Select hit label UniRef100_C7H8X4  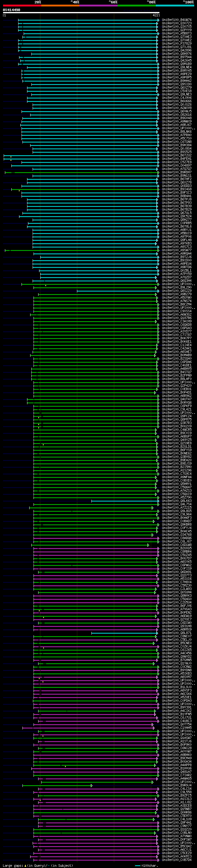coord(177,582)
